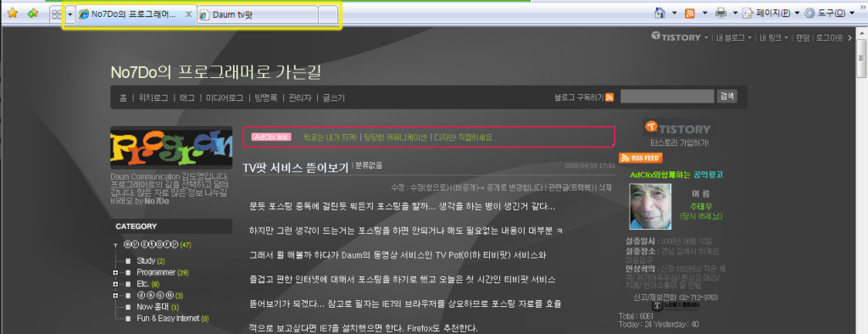Click the '티스토리 가입하기!' link
Image resolution: width=868 pixels, height=334 pixels.
tap(679, 142)
